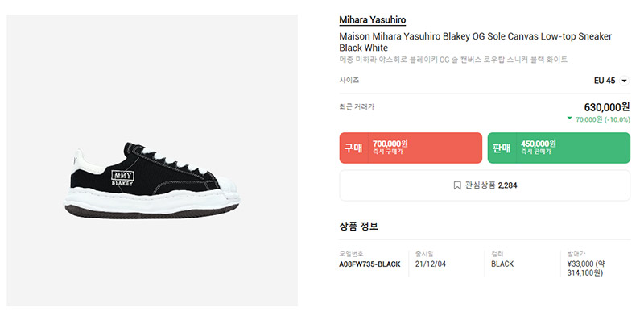
Task: Click the green down-triangle price change indicator
Action: (x=569, y=119)
